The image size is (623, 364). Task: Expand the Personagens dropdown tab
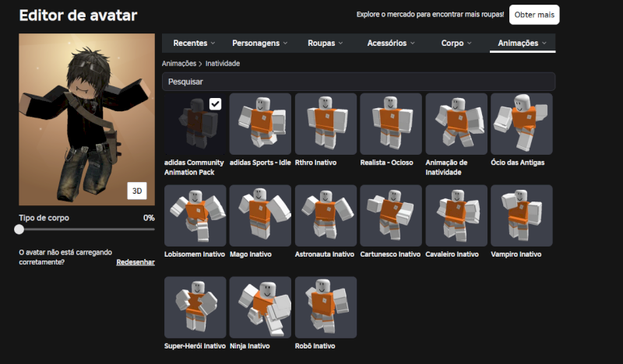[260, 43]
